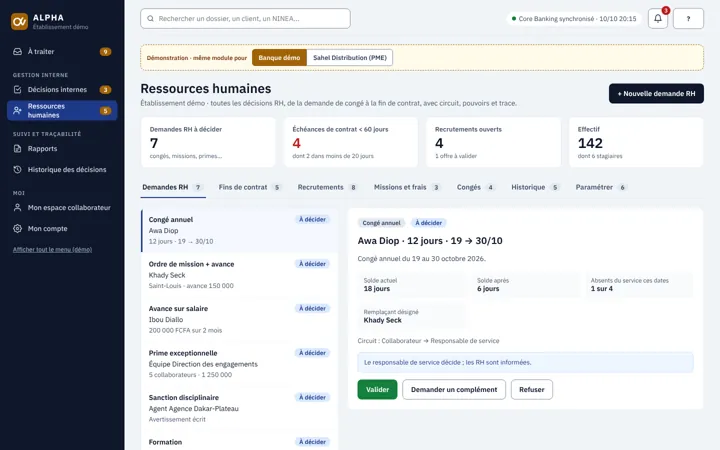Click Core Banking synchronisé status

[574, 19]
